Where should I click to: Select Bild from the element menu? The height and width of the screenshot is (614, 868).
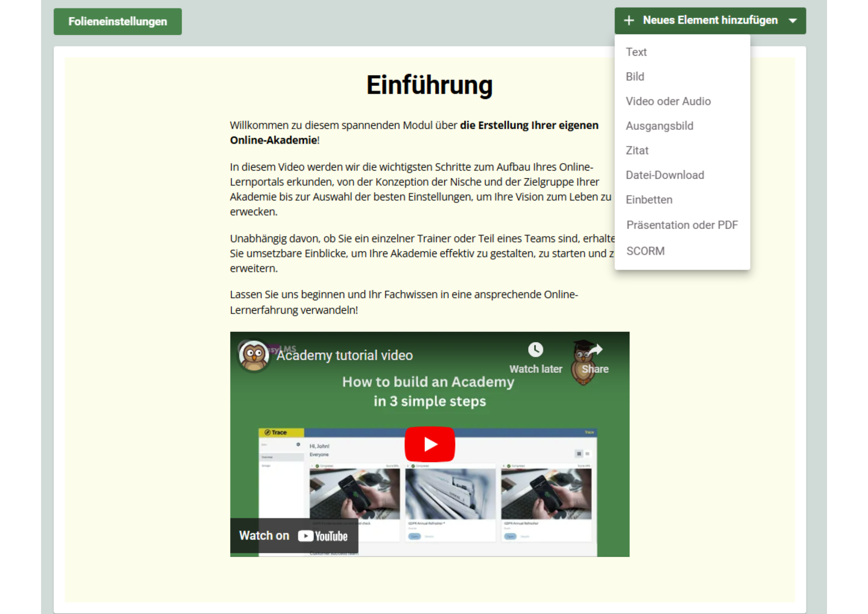[635, 77]
